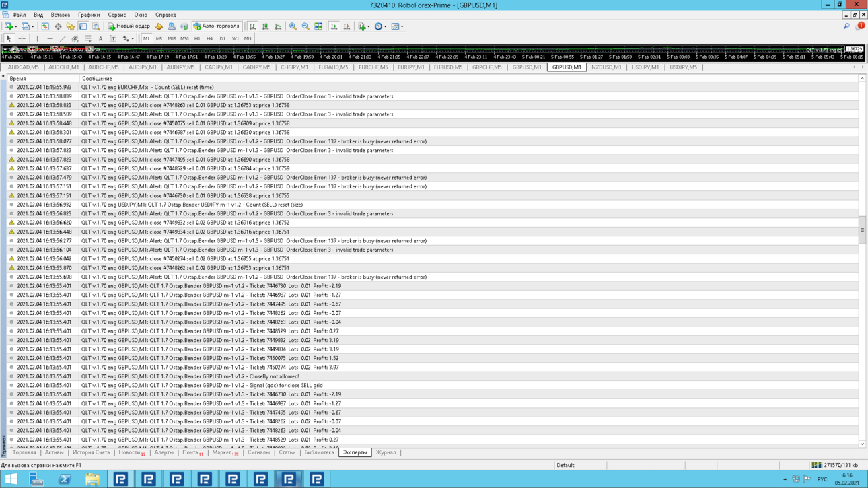Switch to the USDJPY,M1 chart tab

point(645,67)
